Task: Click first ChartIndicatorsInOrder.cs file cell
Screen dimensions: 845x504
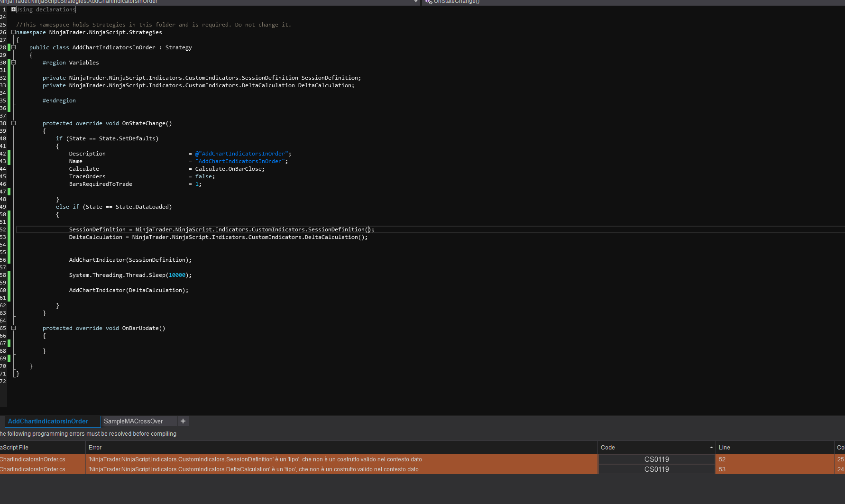Action: (x=42, y=459)
